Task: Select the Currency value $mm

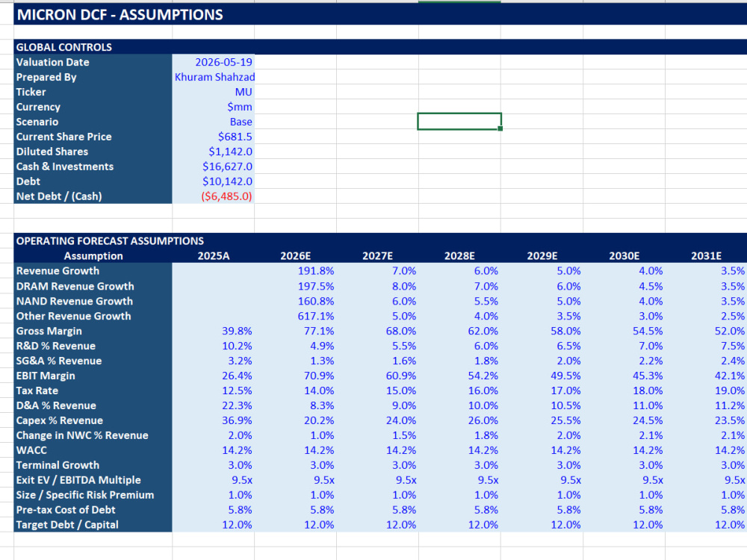Action: (x=240, y=107)
